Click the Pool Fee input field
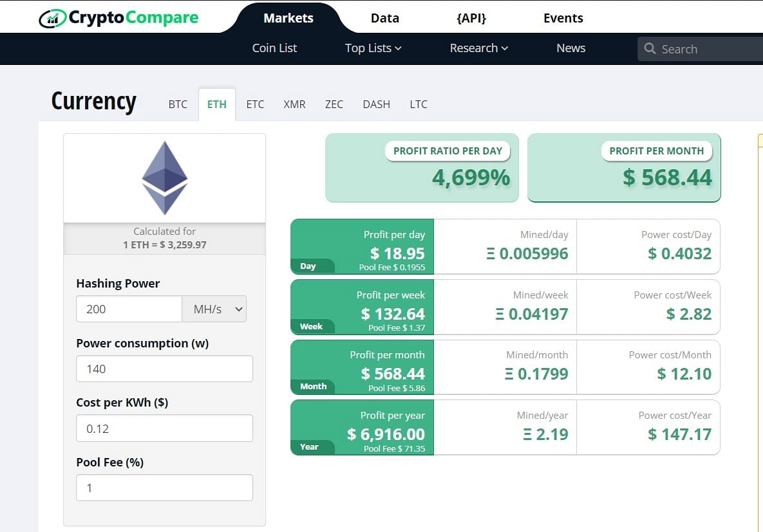Image resolution: width=763 pixels, height=532 pixels. (164, 488)
